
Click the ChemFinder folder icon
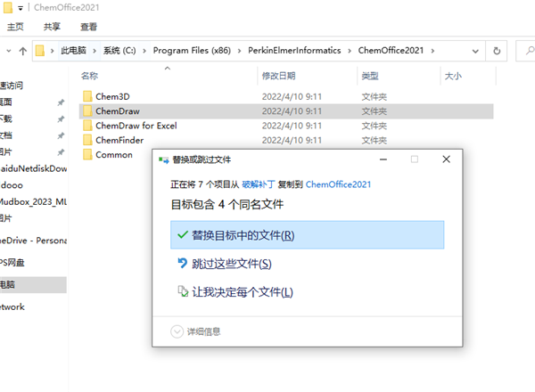(x=87, y=140)
